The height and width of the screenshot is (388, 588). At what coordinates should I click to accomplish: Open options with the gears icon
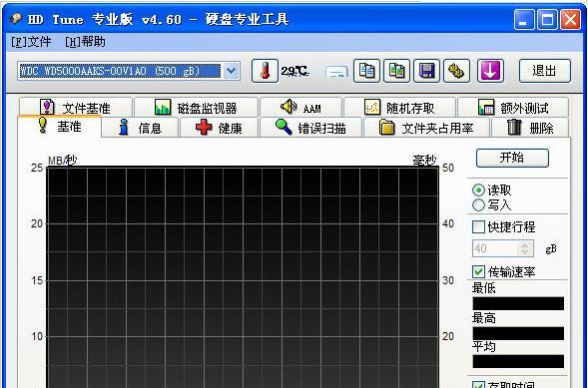(456, 71)
